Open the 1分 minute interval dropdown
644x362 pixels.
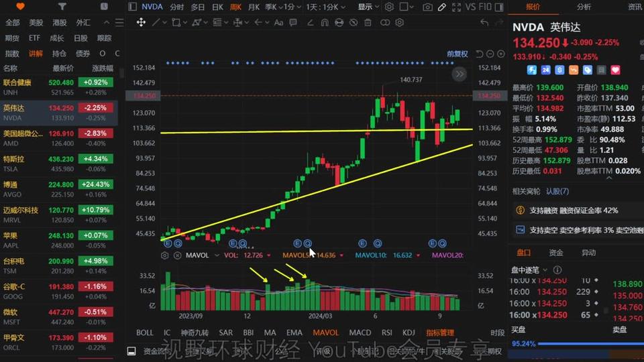(x=293, y=7)
